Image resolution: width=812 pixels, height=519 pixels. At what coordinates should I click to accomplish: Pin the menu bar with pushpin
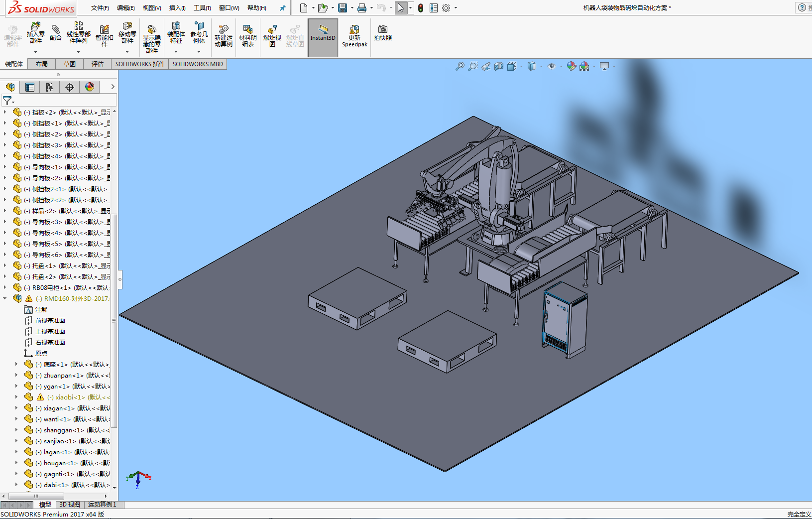[282, 8]
